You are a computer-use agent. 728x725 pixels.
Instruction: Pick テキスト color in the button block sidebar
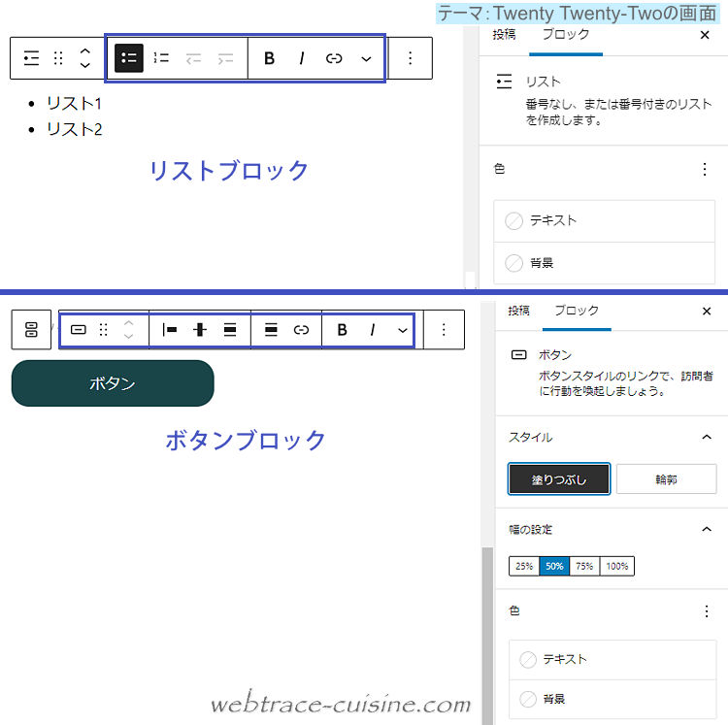[612, 660]
